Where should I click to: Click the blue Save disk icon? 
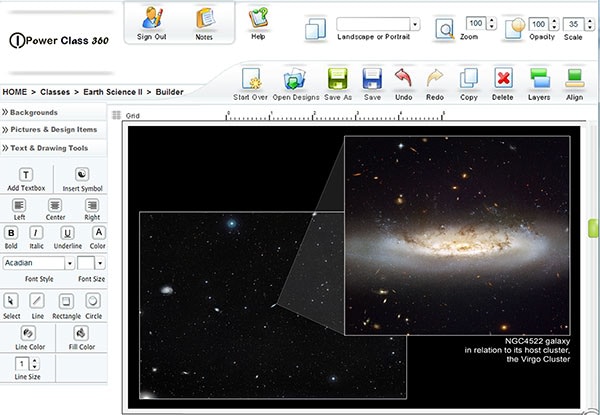[x=372, y=78]
